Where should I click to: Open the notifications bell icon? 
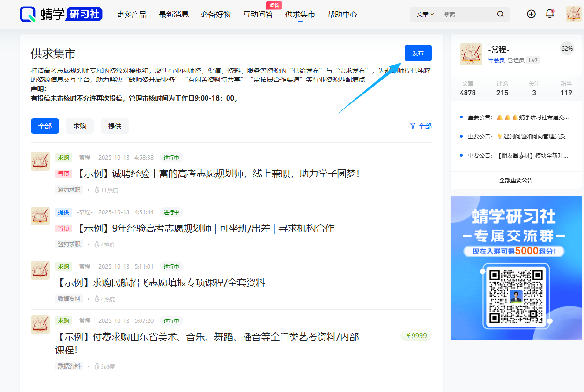coord(549,14)
